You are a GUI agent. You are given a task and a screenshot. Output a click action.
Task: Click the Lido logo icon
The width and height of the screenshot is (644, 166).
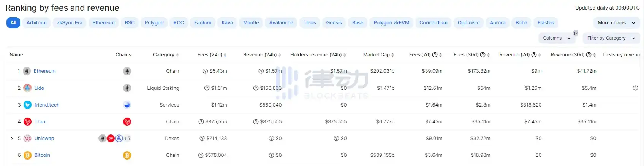click(27, 88)
